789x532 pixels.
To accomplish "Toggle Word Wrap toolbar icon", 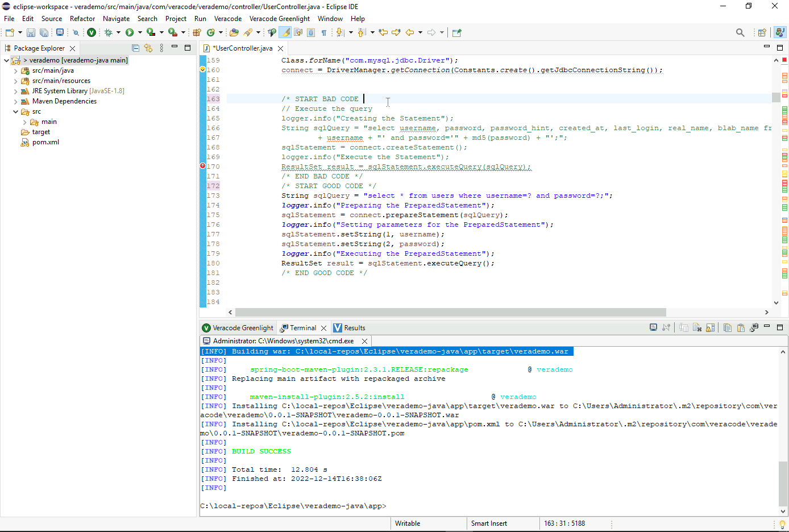I will 298,32.
